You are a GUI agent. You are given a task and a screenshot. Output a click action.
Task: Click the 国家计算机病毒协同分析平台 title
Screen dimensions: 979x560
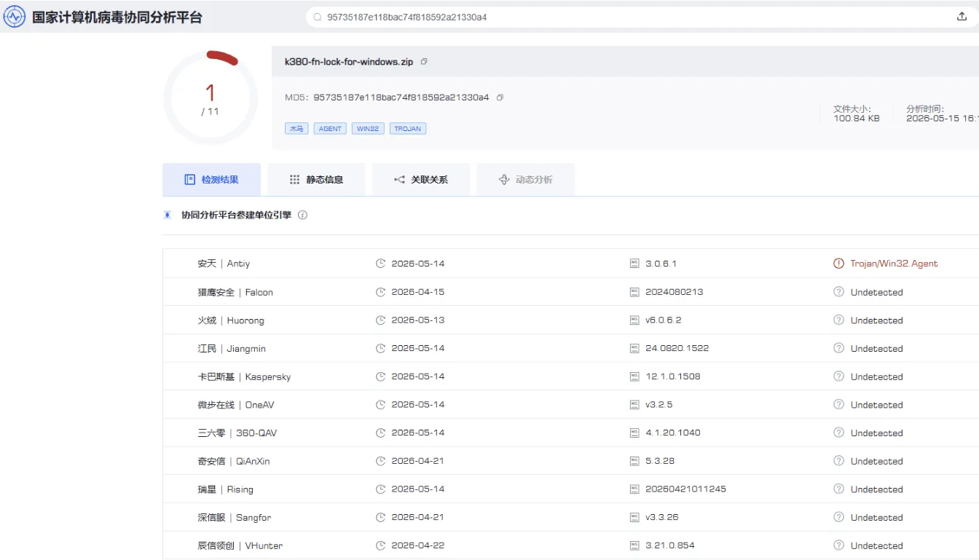click(117, 17)
